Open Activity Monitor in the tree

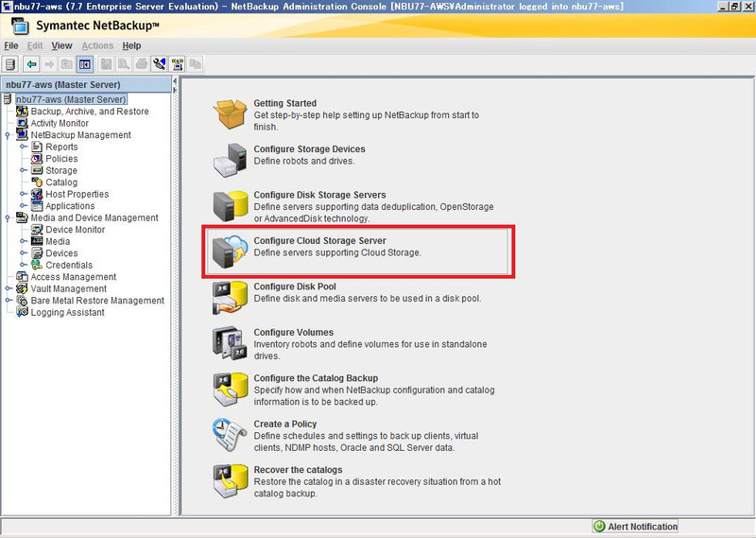click(x=60, y=124)
